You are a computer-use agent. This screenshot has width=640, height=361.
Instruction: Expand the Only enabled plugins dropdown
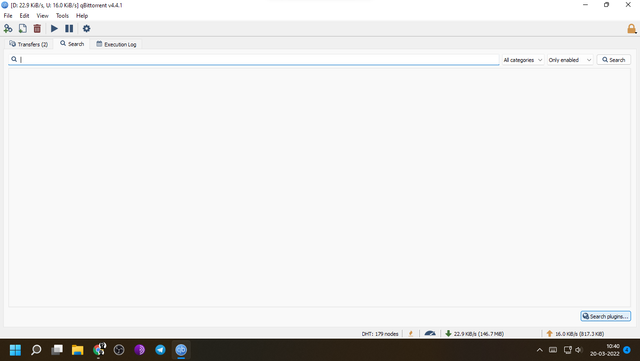(x=570, y=60)
